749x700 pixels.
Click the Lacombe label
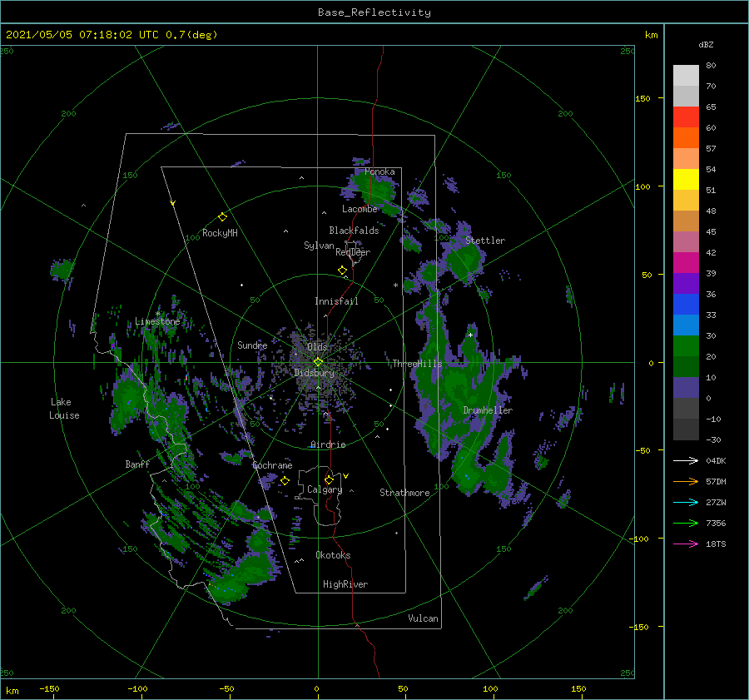[360, 209]
